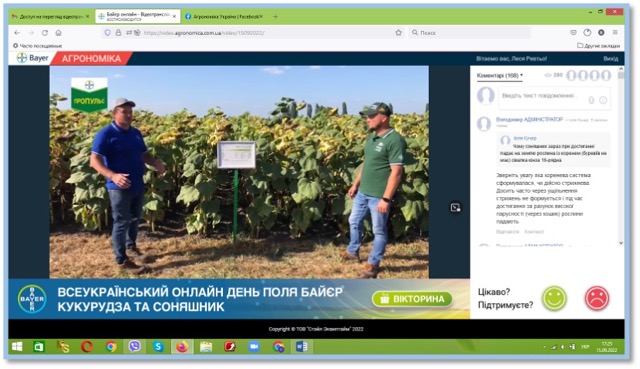Click the language indicator in the system tray
Image resolution: width=640 pixels, height=369 pixels.
coord(585,347)
